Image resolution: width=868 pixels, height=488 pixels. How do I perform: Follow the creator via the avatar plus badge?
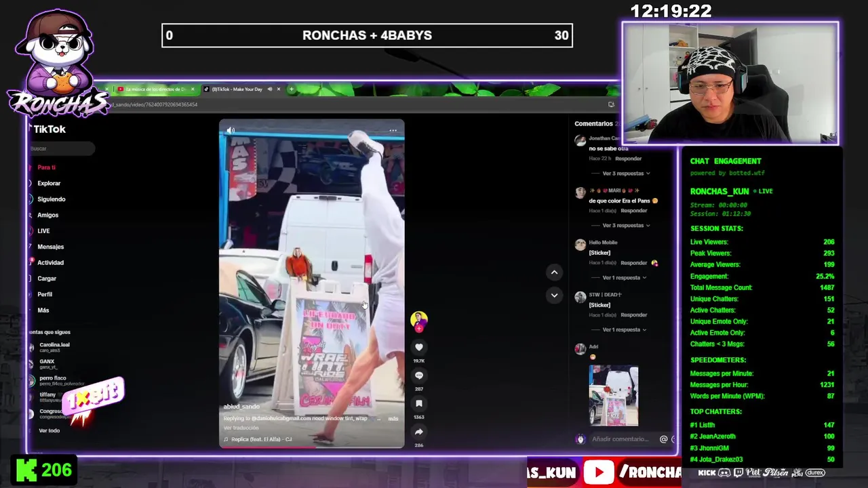tap(418, 328)
